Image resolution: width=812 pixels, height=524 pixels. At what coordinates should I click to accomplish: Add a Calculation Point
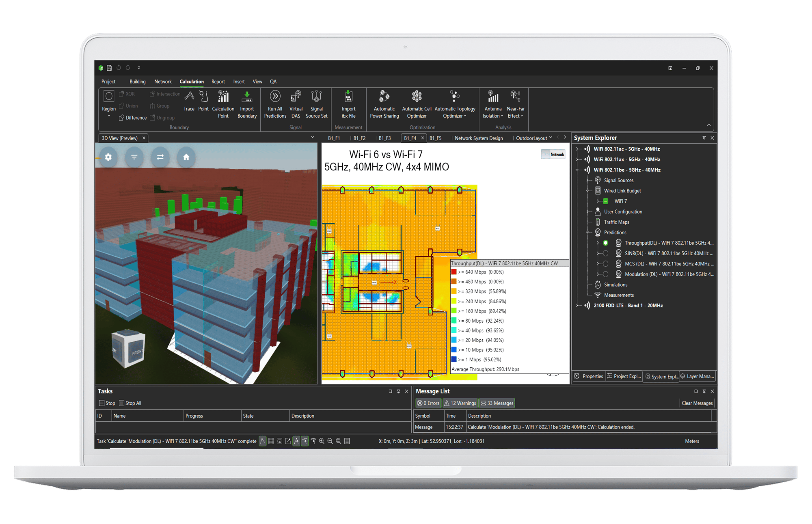pos(223,104)
